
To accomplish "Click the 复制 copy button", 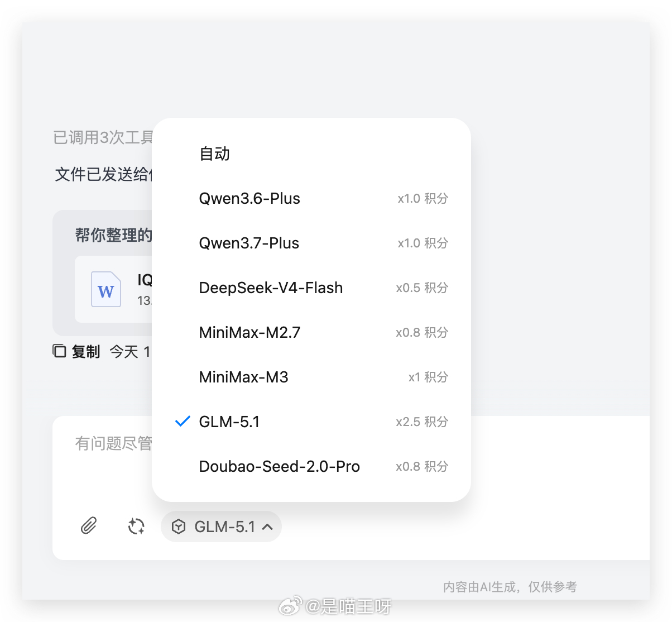I will (76, 351).
